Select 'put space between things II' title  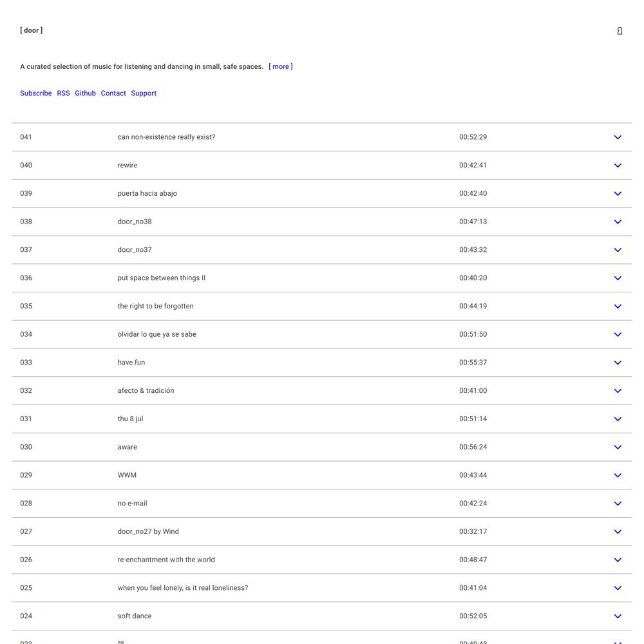point(162,278)
